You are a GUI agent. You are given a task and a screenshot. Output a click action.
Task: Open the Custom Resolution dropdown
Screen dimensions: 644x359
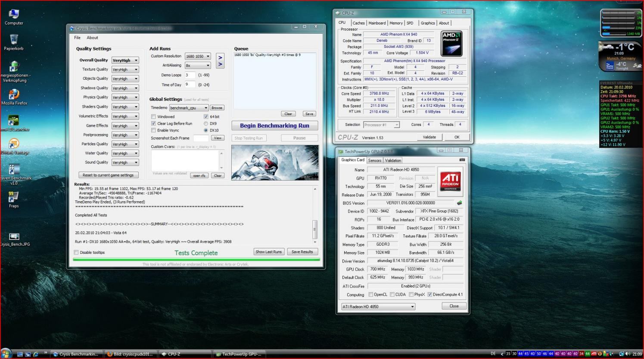pos(198,56)
